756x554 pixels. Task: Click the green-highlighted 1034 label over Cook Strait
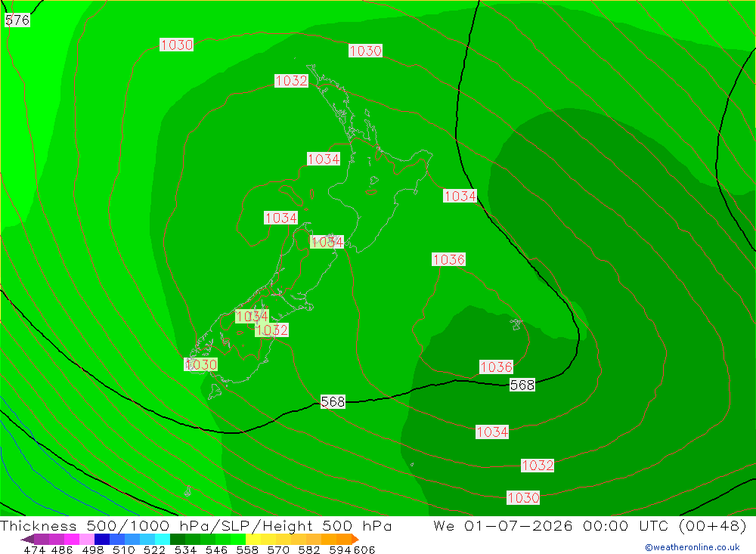click(x=327, y=242)
